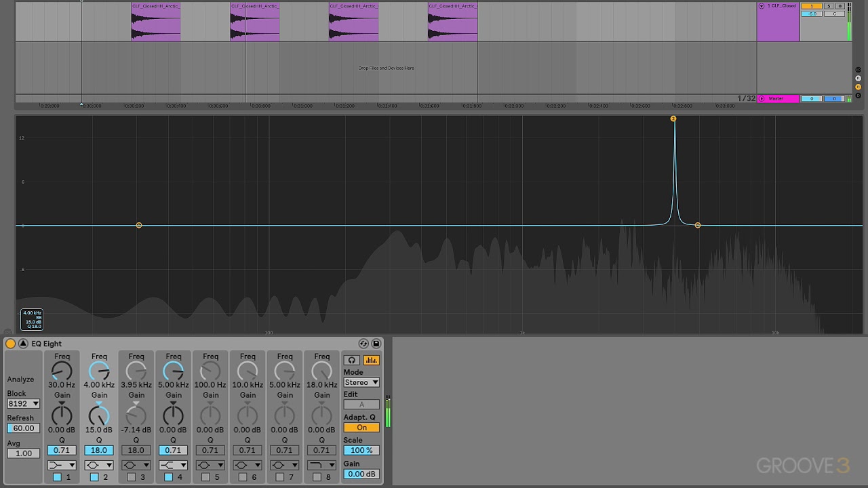The image size is (868, 488).
Task: Click band 3 Gain knob at -7.14 dB
Action: (136, 414)
